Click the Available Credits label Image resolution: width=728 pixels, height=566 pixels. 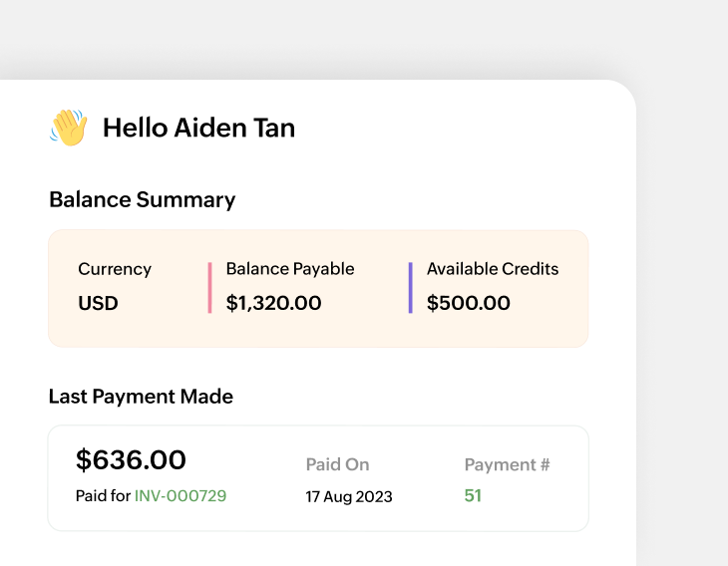493,269
